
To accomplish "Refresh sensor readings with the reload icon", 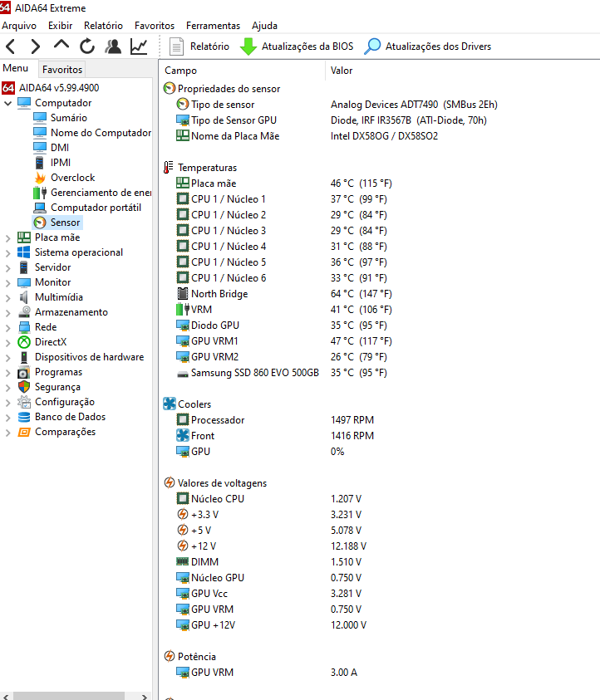I will click(x=87, y=47).
